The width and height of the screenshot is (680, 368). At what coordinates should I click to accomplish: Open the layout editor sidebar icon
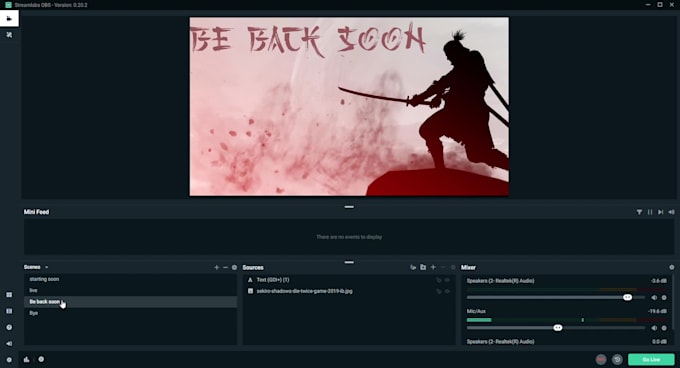[9, 295]
